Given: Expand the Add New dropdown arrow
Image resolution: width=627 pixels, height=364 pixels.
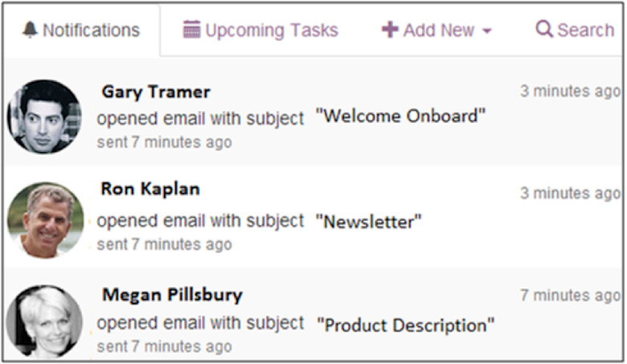Looking at the screenshot, I should pos(487,32).
